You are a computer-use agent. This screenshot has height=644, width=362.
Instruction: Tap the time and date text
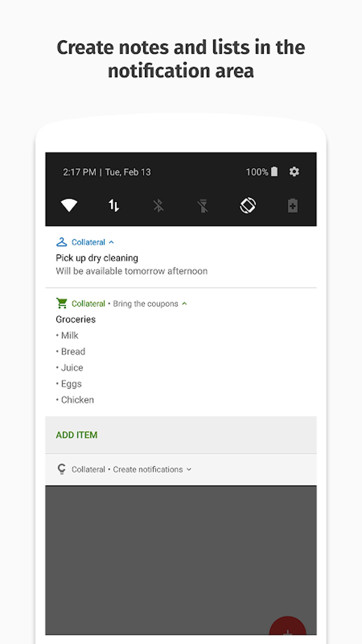[x=107, y=172]
